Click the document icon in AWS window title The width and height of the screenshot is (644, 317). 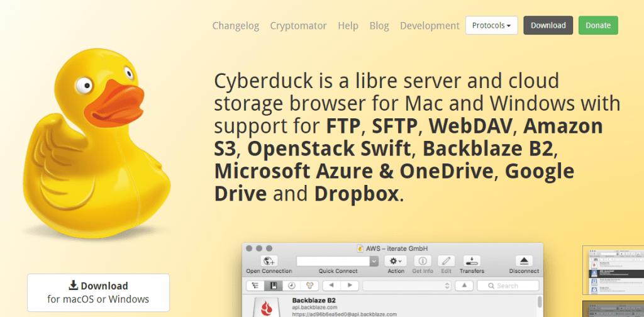pyautogui.click(x=360, y=248)
